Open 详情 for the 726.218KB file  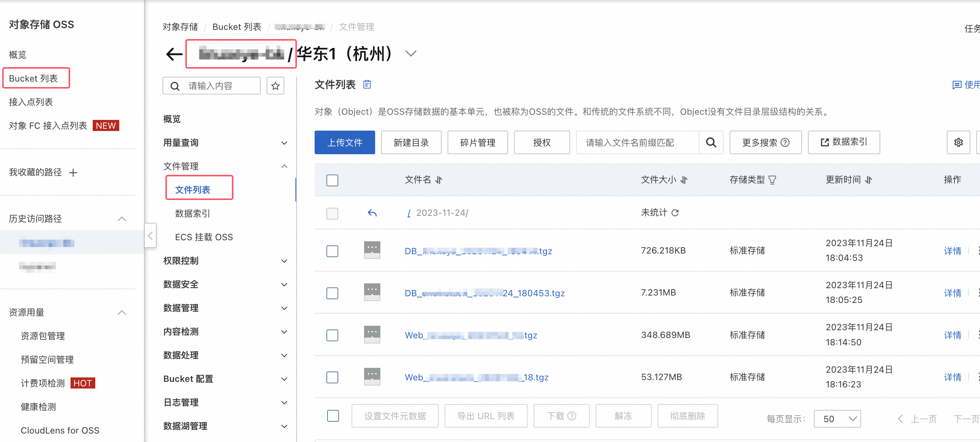[x=952, y=251]
